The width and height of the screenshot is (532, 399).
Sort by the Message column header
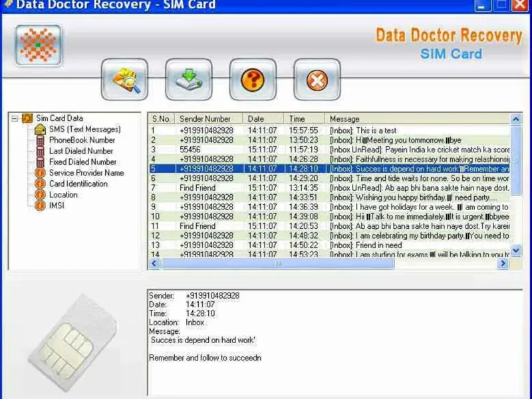(x=418, y=119)
